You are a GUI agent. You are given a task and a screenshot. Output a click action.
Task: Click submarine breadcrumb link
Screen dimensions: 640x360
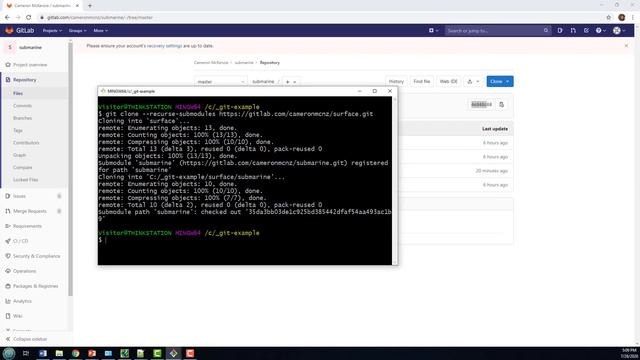(244, 62)
